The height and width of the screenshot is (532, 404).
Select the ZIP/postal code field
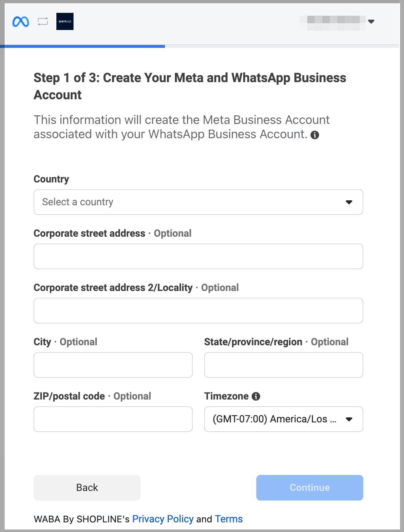click(x=113, y=419)
